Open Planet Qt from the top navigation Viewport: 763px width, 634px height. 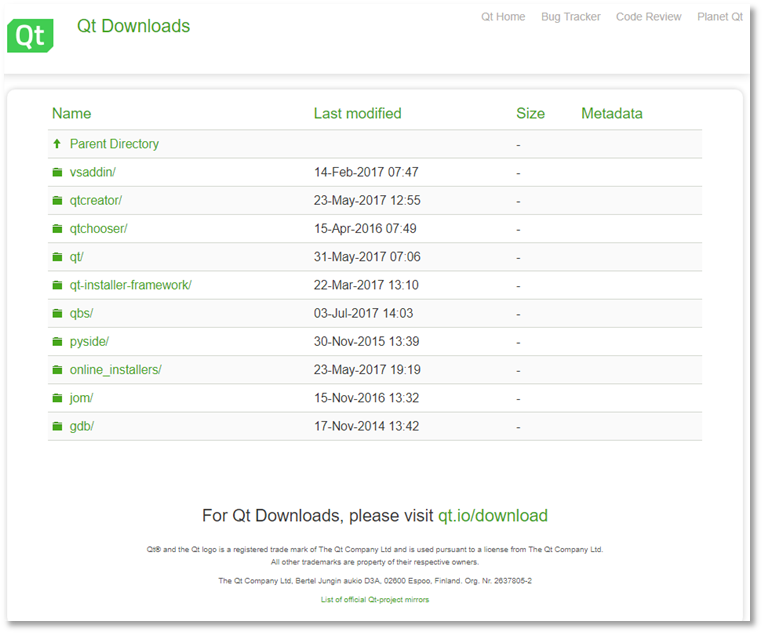720,17
